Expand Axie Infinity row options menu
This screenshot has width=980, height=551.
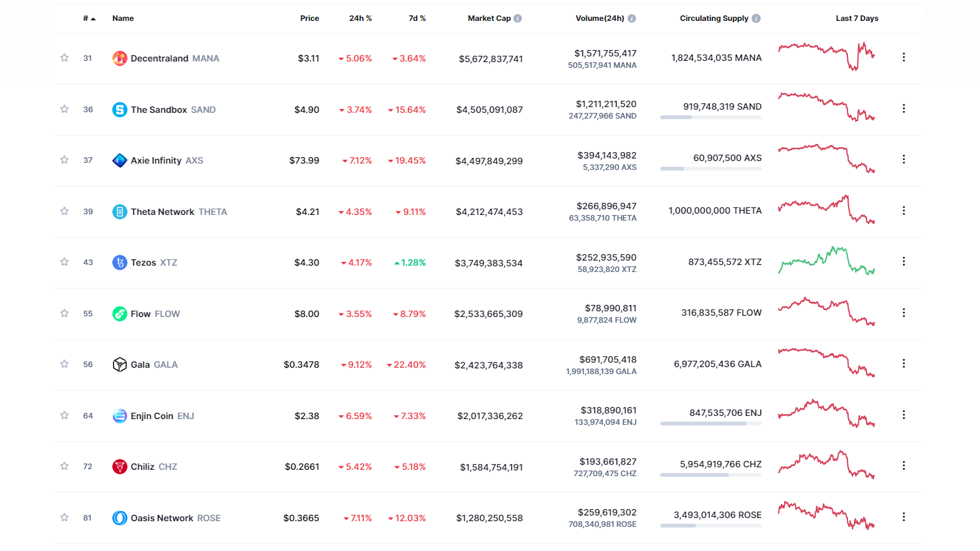(x=904, y=159)
